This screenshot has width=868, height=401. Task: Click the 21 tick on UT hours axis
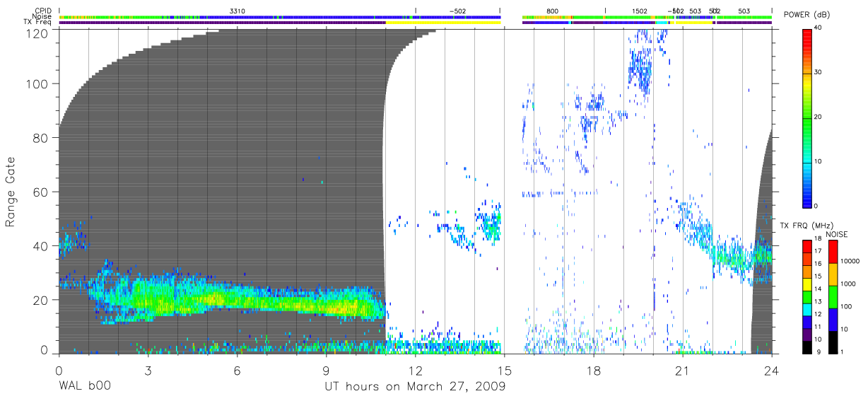click(x=682, y=371)
